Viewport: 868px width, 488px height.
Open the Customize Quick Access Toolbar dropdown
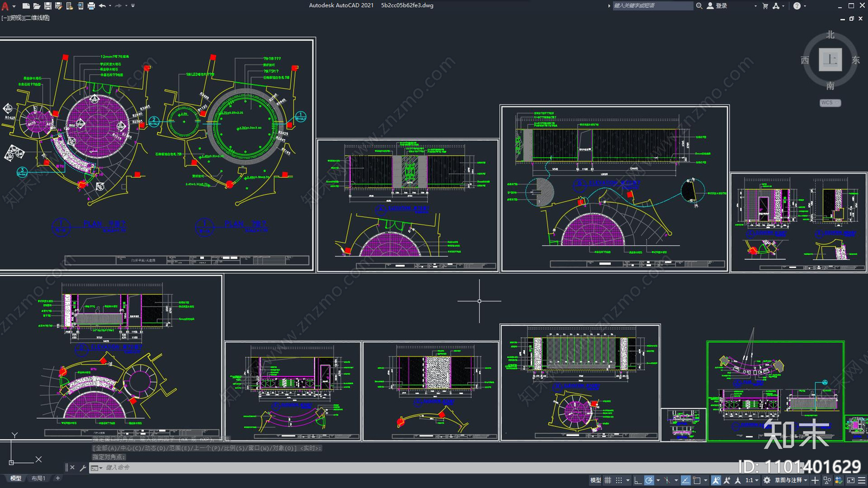(x=133, y=6)
